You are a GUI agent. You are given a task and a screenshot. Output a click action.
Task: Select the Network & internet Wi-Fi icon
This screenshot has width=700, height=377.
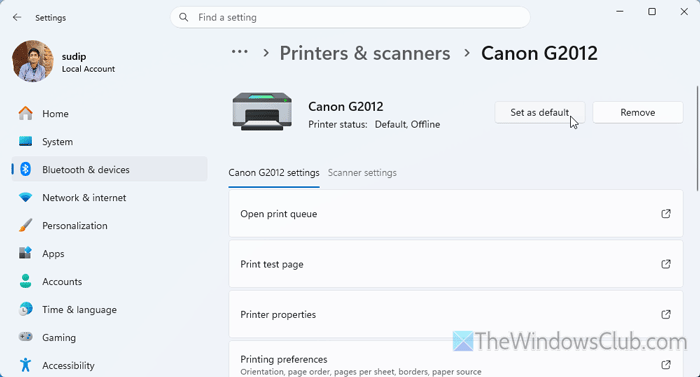[25, 197]
